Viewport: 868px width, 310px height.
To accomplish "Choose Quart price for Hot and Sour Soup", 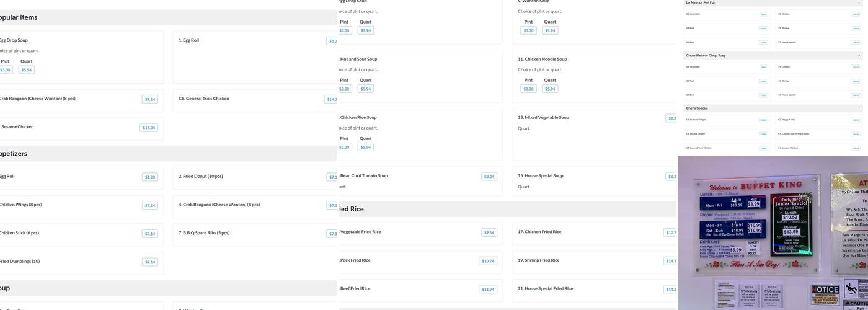I will point(366,89).
